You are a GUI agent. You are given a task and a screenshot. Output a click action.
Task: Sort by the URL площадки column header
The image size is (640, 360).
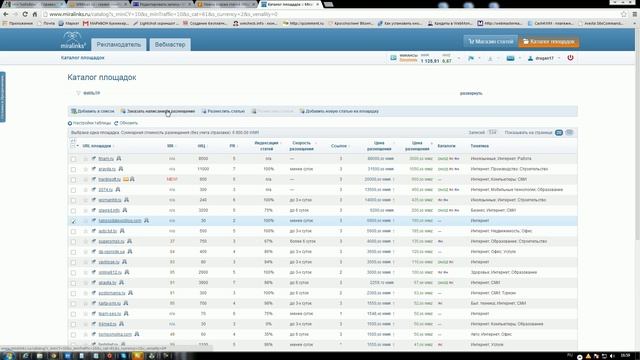coord(97,146)
